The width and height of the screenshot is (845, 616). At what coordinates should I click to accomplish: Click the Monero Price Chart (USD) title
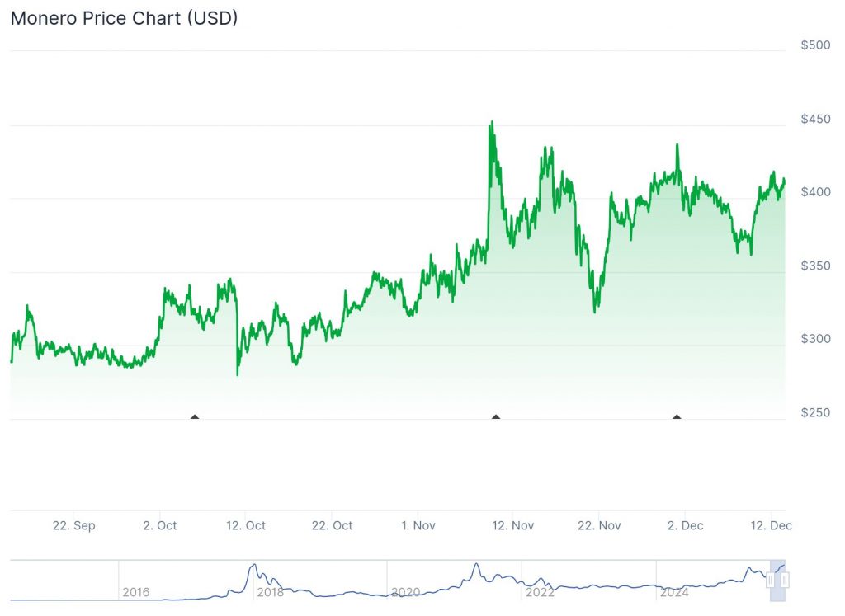(124, 18)
